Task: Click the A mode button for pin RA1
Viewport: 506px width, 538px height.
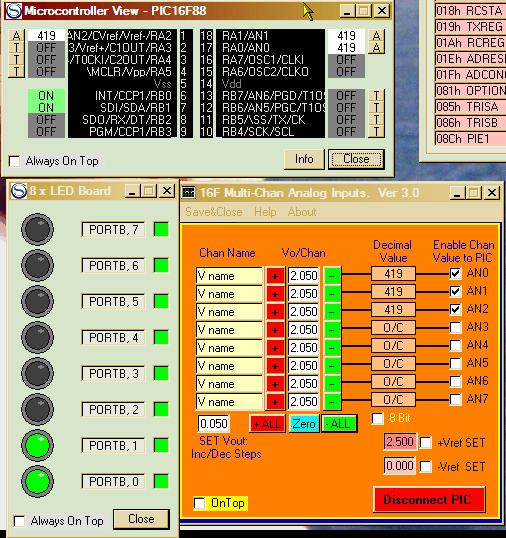Action: (376, 35)
